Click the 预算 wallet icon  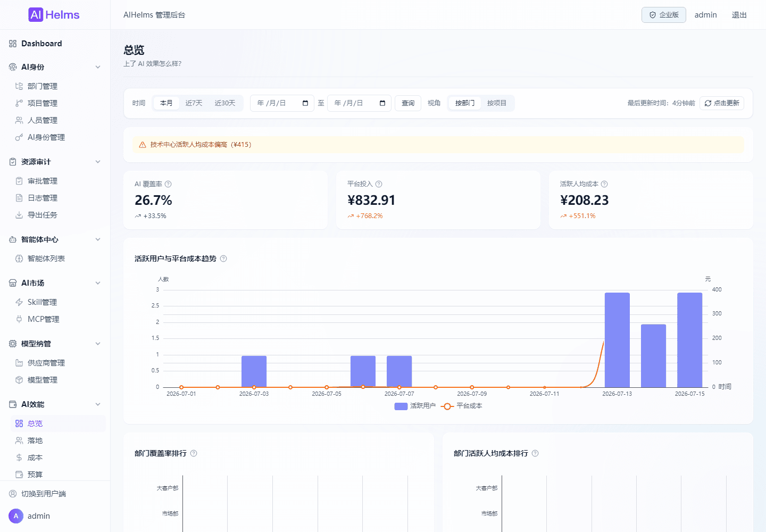[x=19, y=475]
